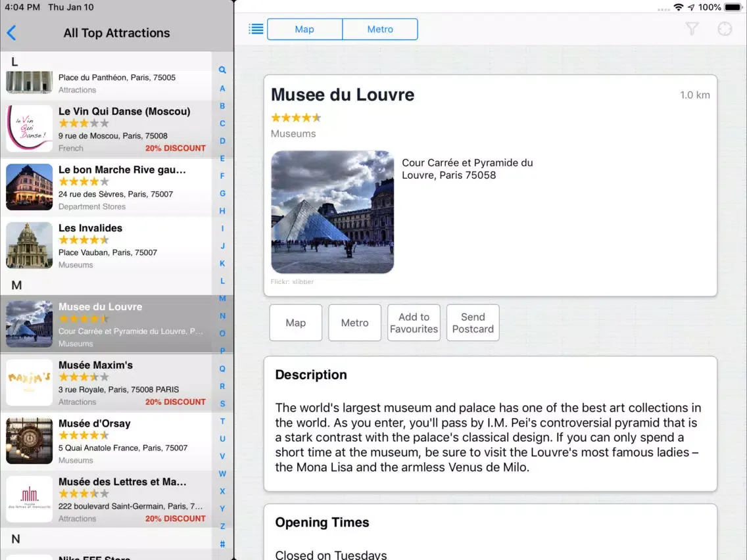Jump to letter X in index
The height and width of the screenshot is (560, 747).
222,491
